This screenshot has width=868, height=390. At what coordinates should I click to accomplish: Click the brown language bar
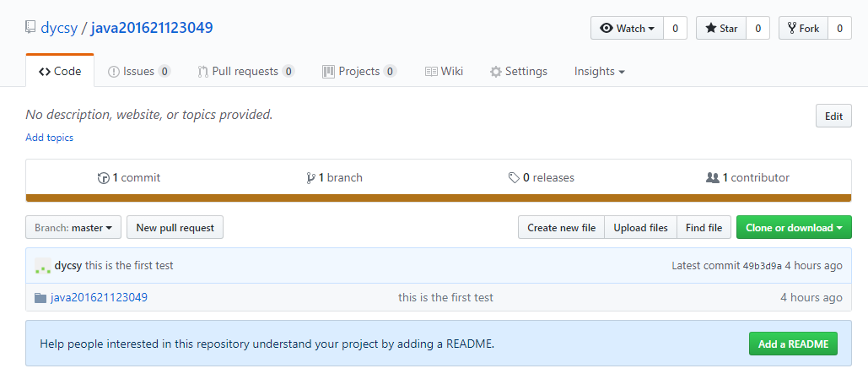point(439,198)
